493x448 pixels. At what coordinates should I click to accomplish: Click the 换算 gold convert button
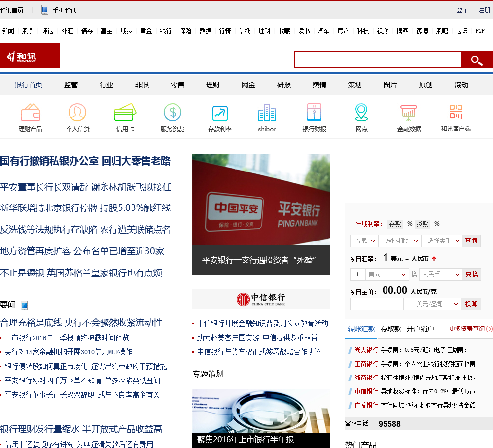[471, 304]
